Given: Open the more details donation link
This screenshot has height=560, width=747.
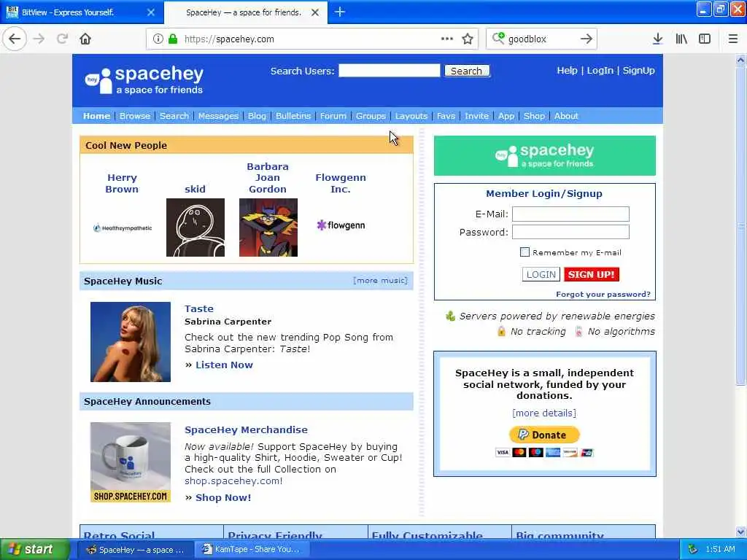Looking at the screenshot, I should 544,413.
